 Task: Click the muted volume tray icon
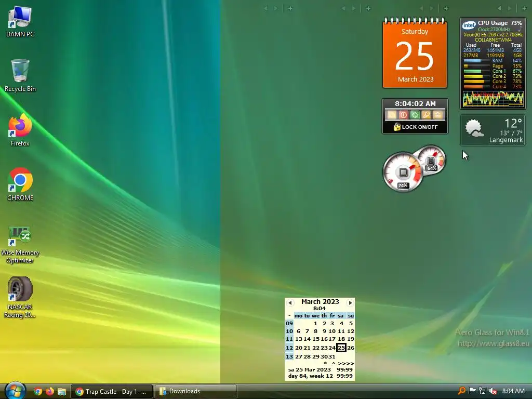493,391
